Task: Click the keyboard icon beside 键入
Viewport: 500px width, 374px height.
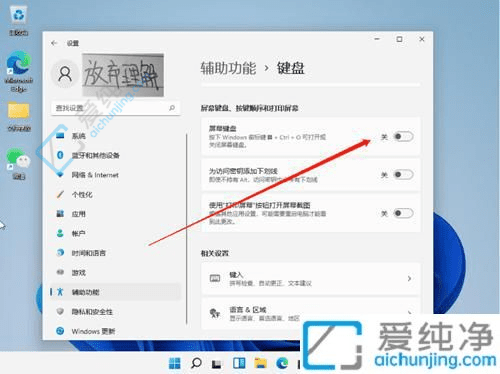Action: click(x=215, y=278)
